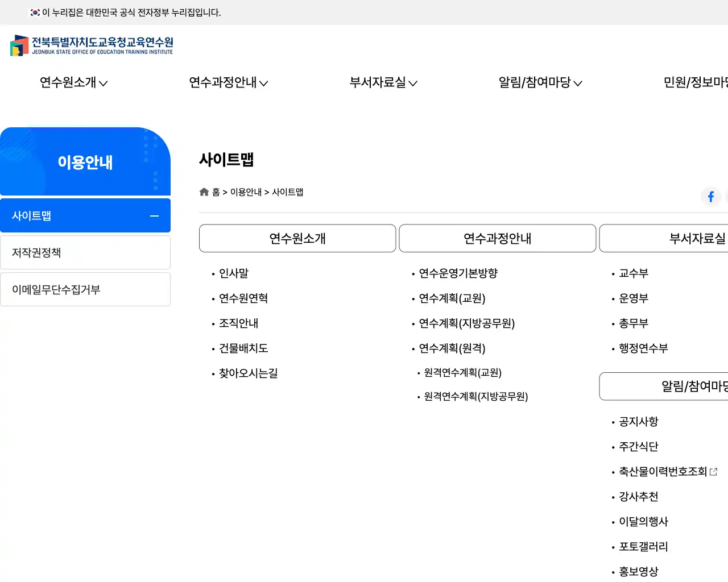Expand the 민원/정보마당 navigation dropdown

tap(695, 83)
